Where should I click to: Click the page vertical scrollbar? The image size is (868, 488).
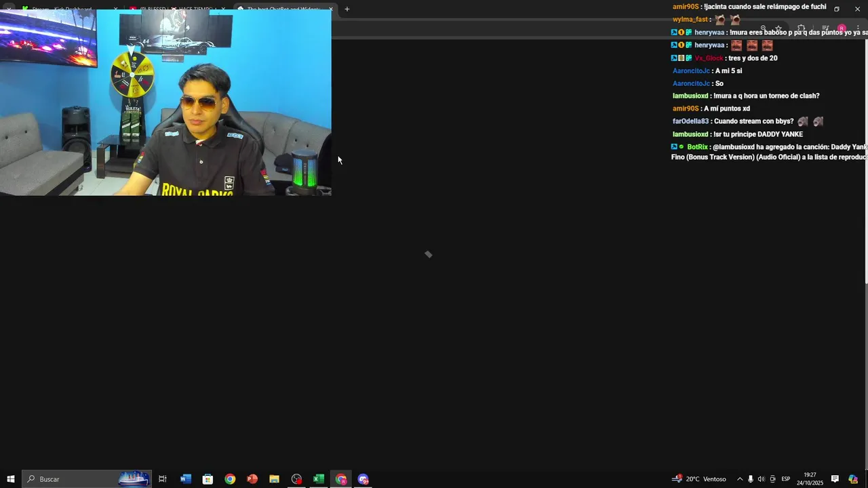(865, 163)
